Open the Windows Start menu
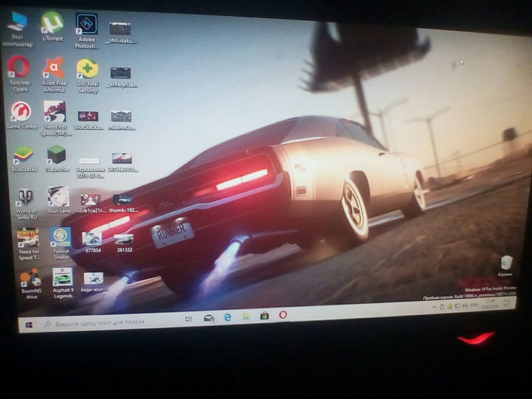This screenshot has width=532, height=399. pos(29,325)
